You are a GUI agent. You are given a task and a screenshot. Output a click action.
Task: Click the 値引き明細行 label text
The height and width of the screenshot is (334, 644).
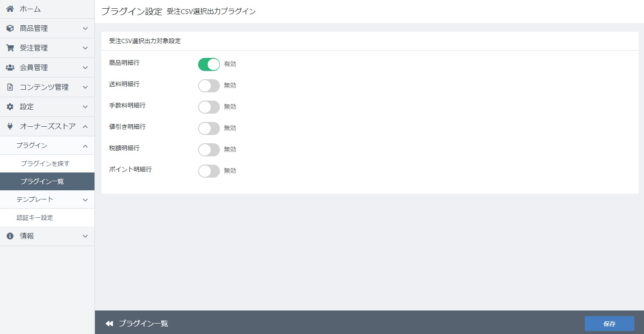click(127, 127)
